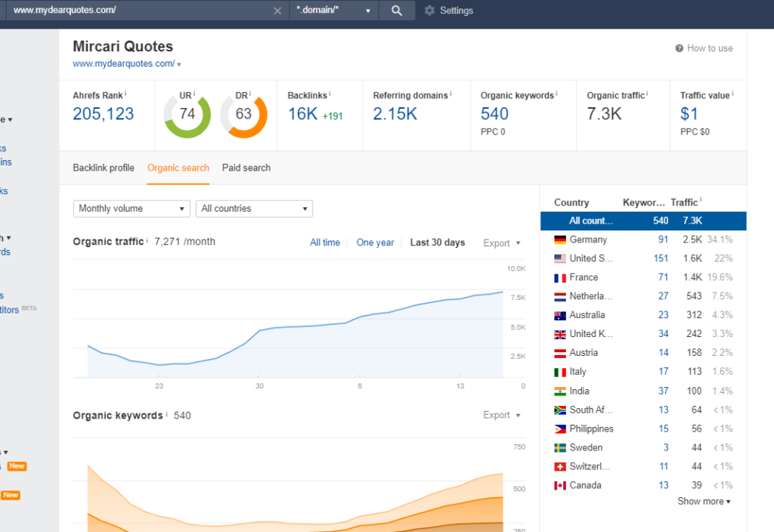Click the info icon beside Ahrefs Rank

(x=125, y=93)
